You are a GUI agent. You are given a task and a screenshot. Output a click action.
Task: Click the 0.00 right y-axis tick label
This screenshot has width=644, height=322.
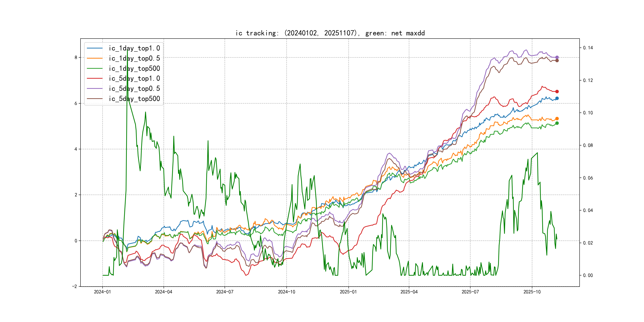click(588, 275)
